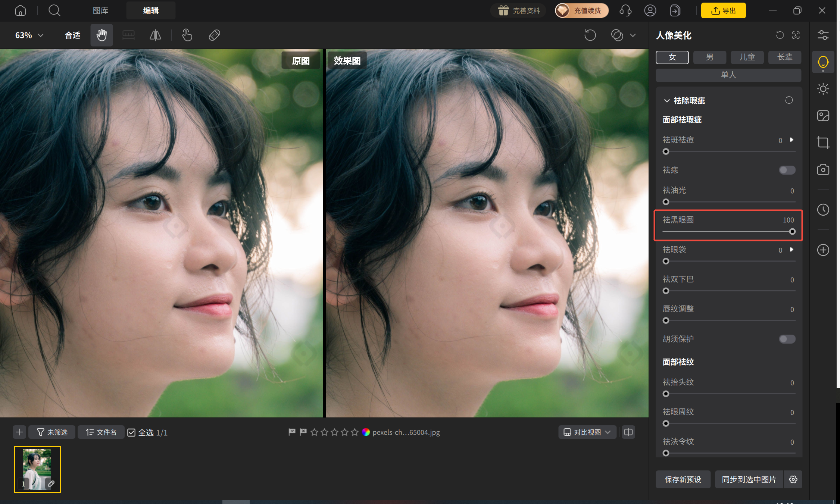This screenshot has width=840, height=504.
Task: Click the 导出 export button
Action: click(x=723, y=10)
